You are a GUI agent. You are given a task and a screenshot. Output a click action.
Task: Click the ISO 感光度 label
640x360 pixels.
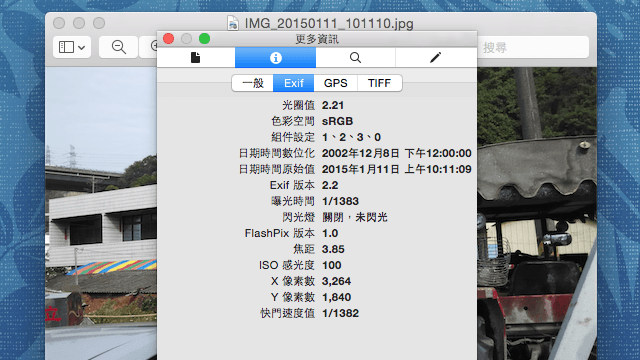point(287,265)
